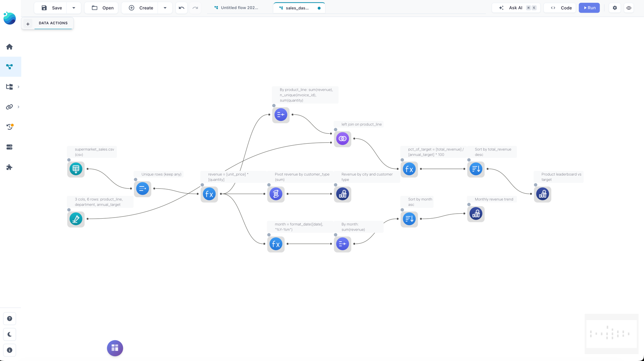Open the info icon at sidebar bottom
This screenshot has height=361, width=644.
(10, 350)
